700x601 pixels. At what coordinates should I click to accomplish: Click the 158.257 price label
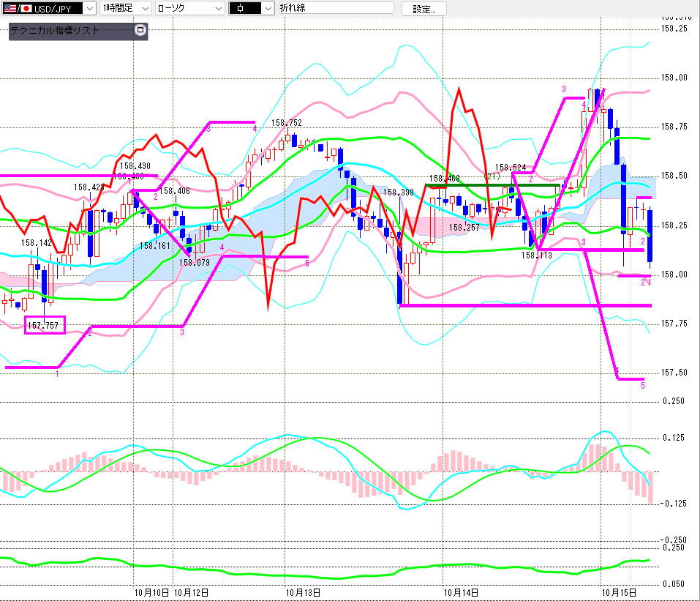pyautogui.click(x=464, y=228)
